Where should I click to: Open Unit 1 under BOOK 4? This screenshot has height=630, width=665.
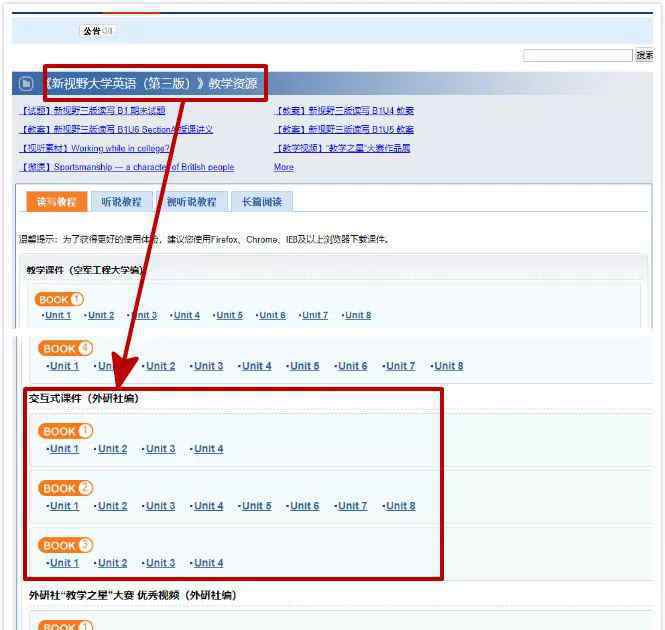[x=64, y=366]
